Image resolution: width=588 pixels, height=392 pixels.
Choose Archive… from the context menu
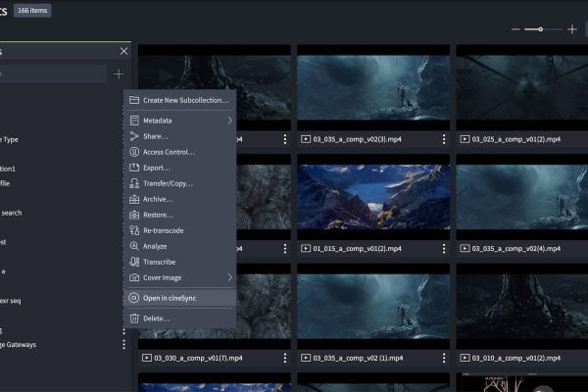[x=180, y=199]
